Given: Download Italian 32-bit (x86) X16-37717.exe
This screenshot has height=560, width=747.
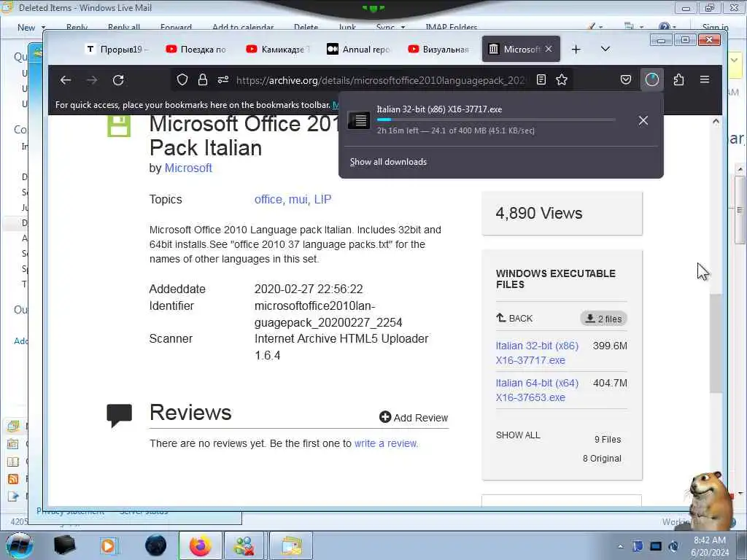Looking at the screenshot, I should point(537,353).
